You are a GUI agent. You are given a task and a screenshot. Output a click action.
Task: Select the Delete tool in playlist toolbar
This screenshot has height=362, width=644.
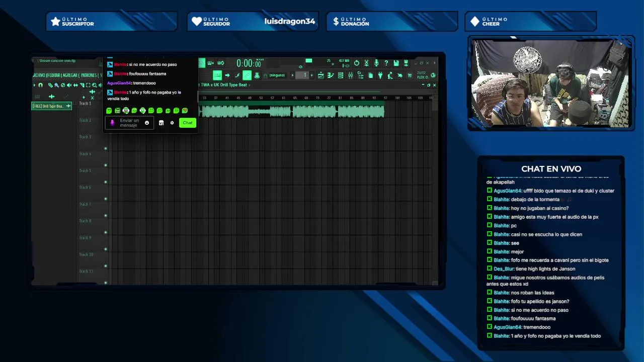(x=63, y=85)
